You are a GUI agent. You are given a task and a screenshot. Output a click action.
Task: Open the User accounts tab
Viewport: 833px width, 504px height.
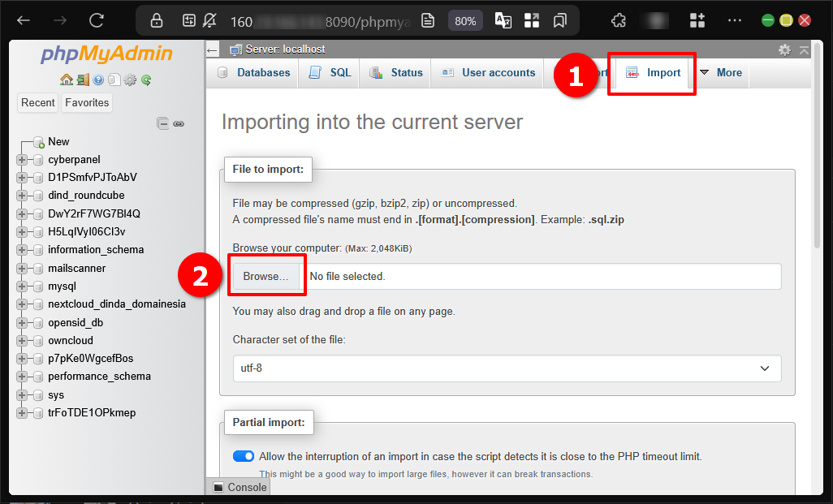(489, 72)
